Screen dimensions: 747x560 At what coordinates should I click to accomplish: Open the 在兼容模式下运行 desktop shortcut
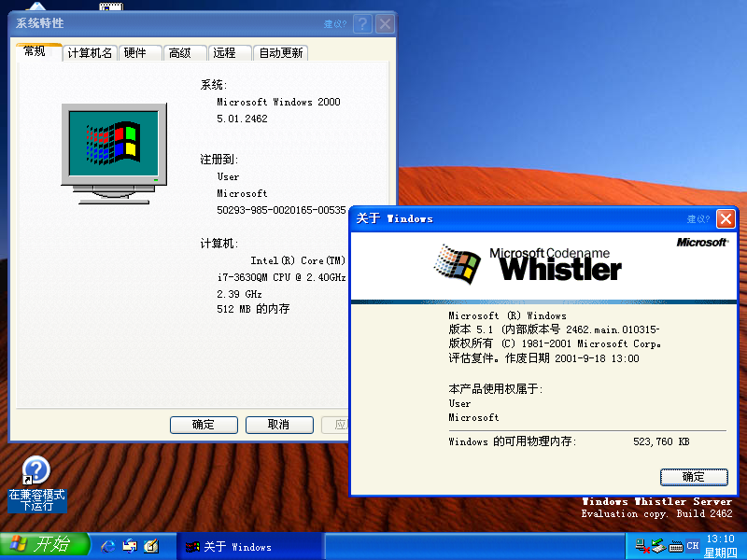36,483
